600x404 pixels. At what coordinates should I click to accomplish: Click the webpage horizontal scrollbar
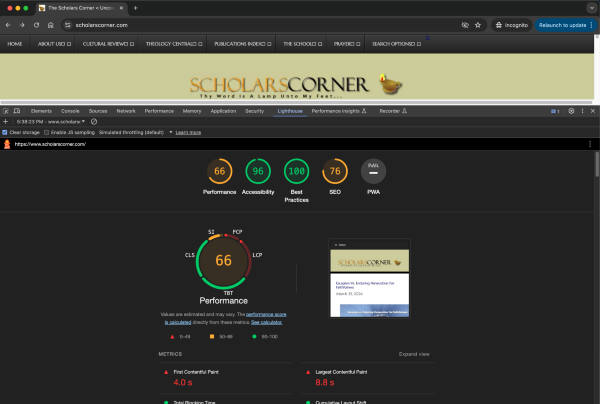click(297, 103)
